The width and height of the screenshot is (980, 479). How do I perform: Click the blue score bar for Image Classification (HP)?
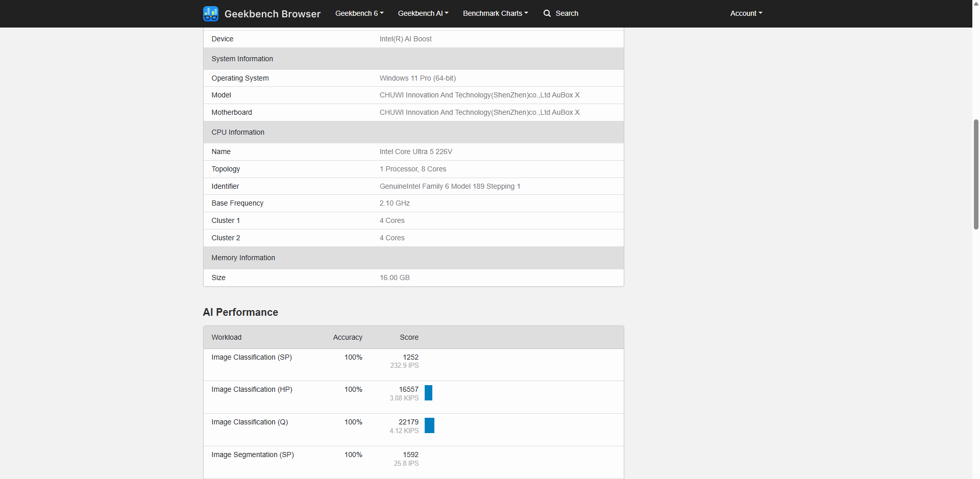coord(428,393)
